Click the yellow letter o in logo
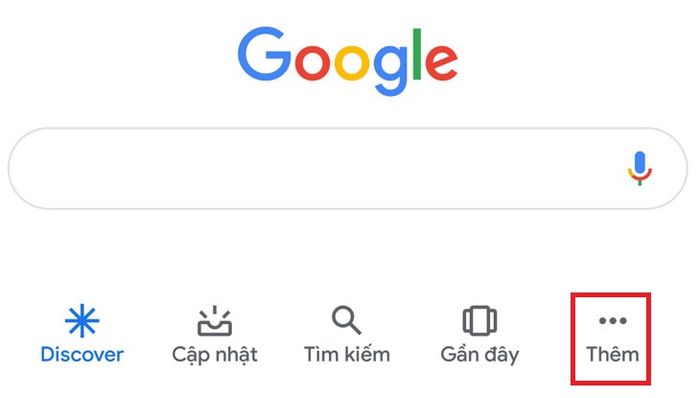The height and width of the screenshot is (398, 700). 352,62
